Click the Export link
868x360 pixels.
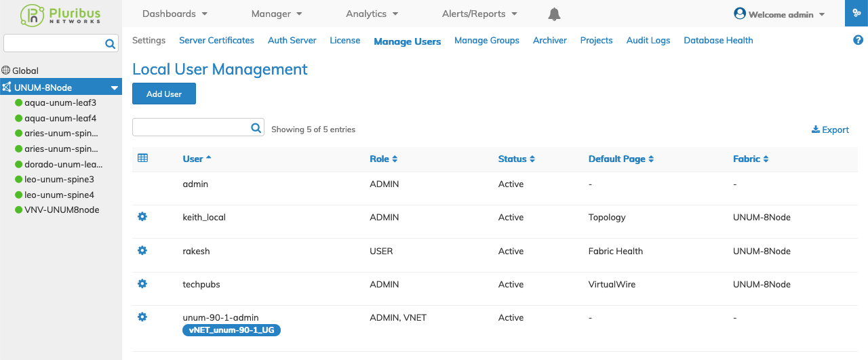click(x=830, y=129)
